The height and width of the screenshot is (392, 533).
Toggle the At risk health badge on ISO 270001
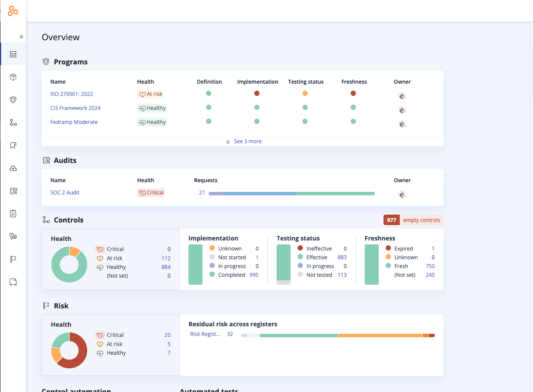pyautogui.click(x=150, y=94)
